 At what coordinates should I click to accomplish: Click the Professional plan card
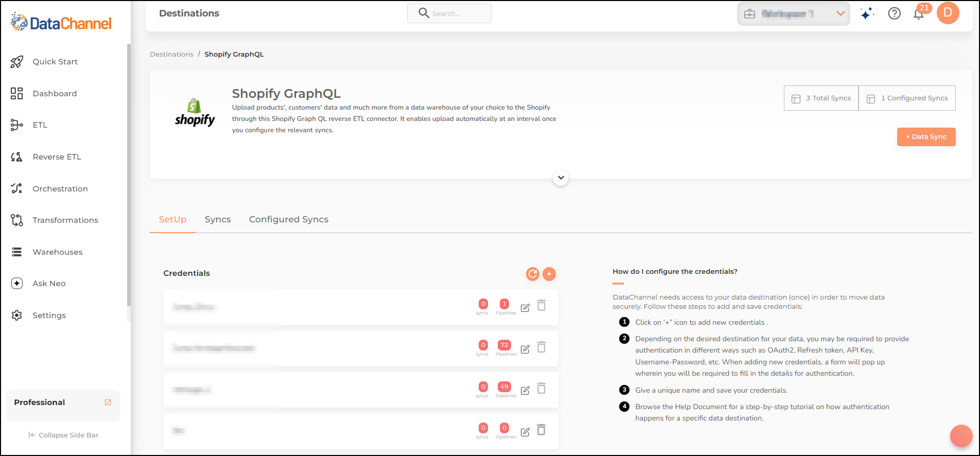tap(63, 406)
